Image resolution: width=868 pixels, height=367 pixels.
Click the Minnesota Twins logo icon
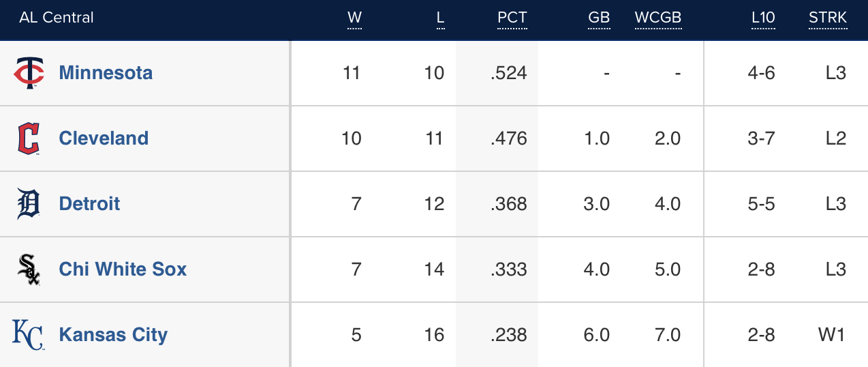coord(29,73)
